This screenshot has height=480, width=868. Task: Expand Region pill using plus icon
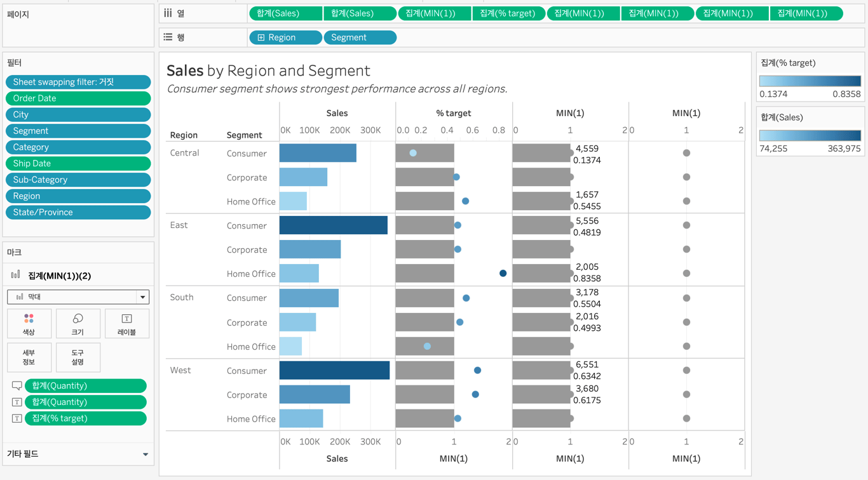261,37
